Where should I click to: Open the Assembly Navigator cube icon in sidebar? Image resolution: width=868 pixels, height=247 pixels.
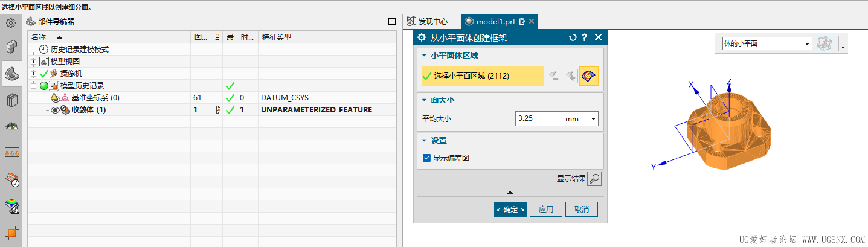[x=11, y=47]
